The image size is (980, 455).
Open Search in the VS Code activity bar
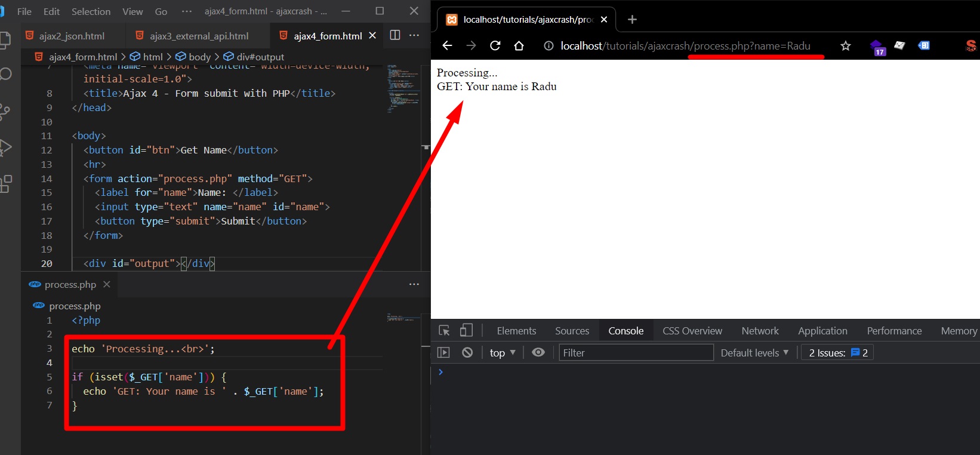click(5, 75)
